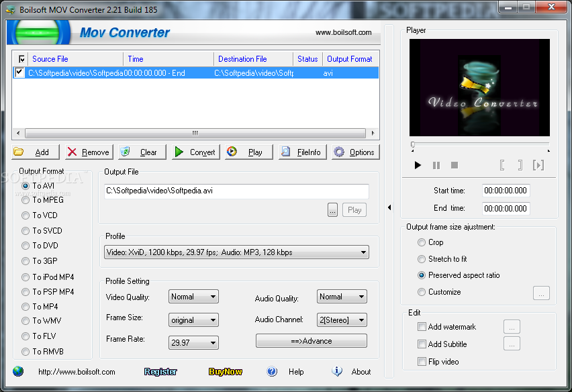Open the Frame Rate dropdown
Viewport: 572px width, 392px height.
pos(193,343)
